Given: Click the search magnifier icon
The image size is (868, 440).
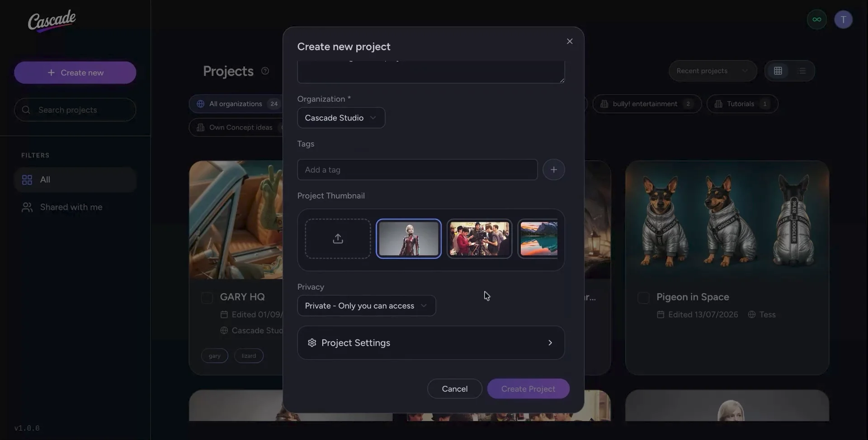Looking at the screenshot, I should 26,110.
